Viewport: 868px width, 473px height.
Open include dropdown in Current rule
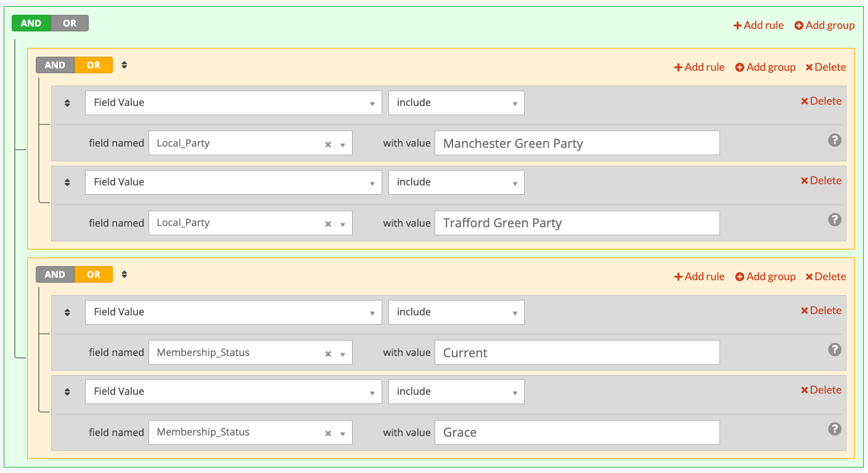point(456,312)
